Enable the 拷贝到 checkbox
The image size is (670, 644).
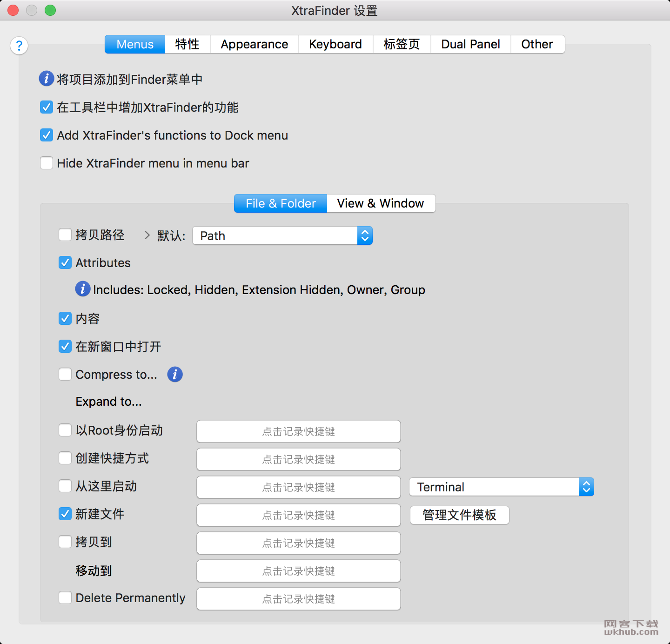point(65,542)
